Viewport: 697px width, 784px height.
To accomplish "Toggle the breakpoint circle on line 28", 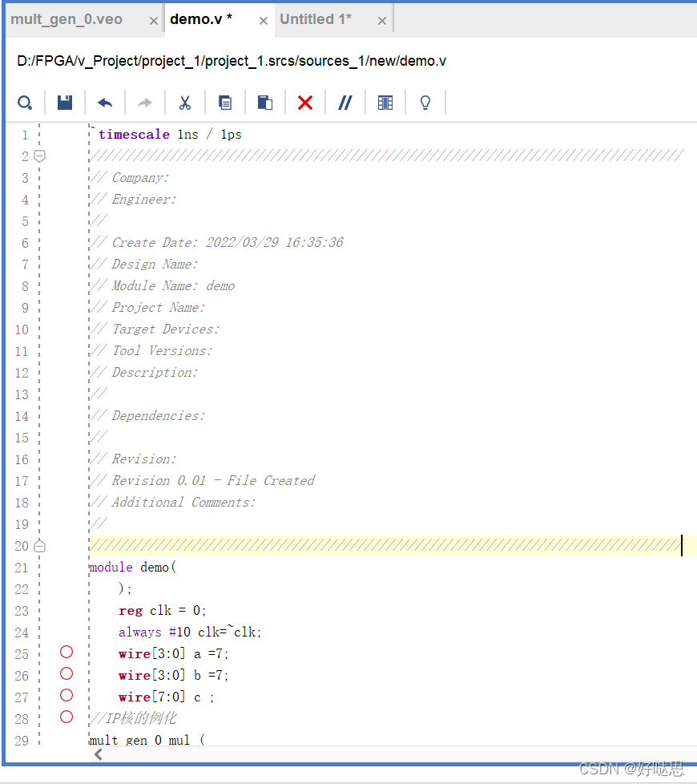I will [x=66, y=717].
